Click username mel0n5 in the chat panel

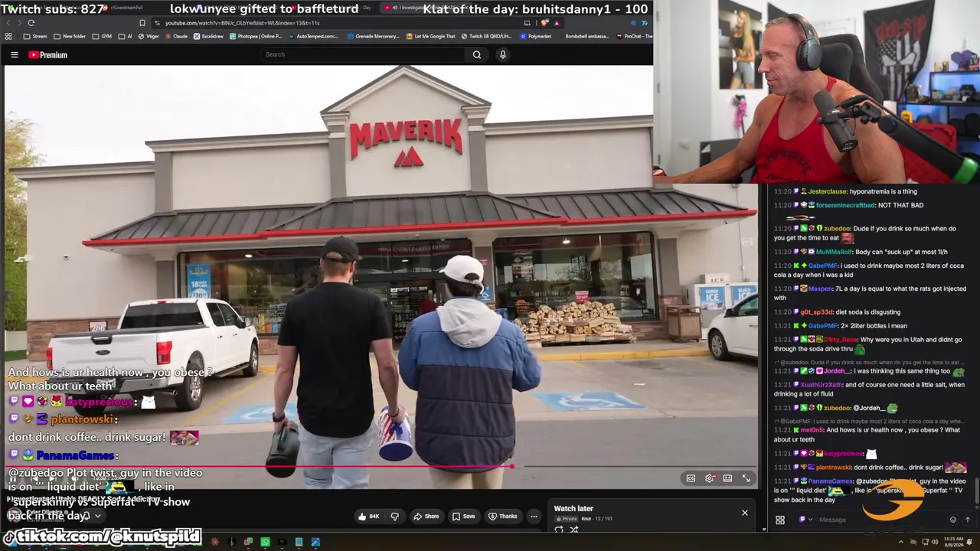pos(812,430)
